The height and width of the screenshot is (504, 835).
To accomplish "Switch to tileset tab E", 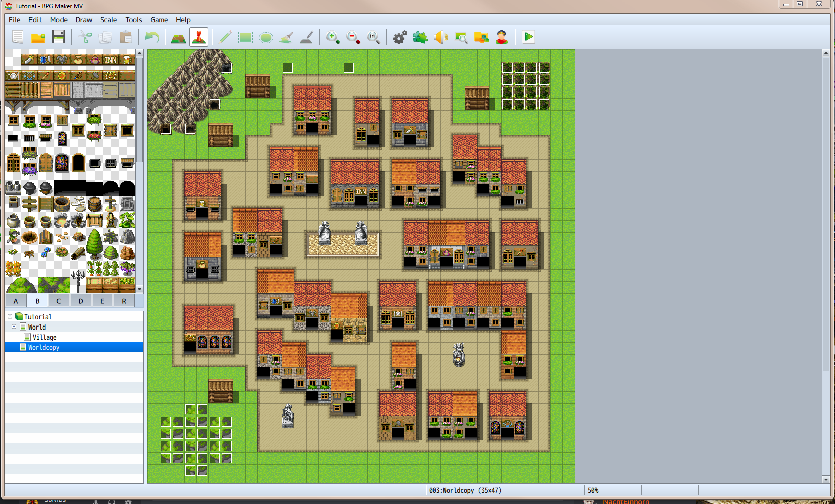I will 102,301.
